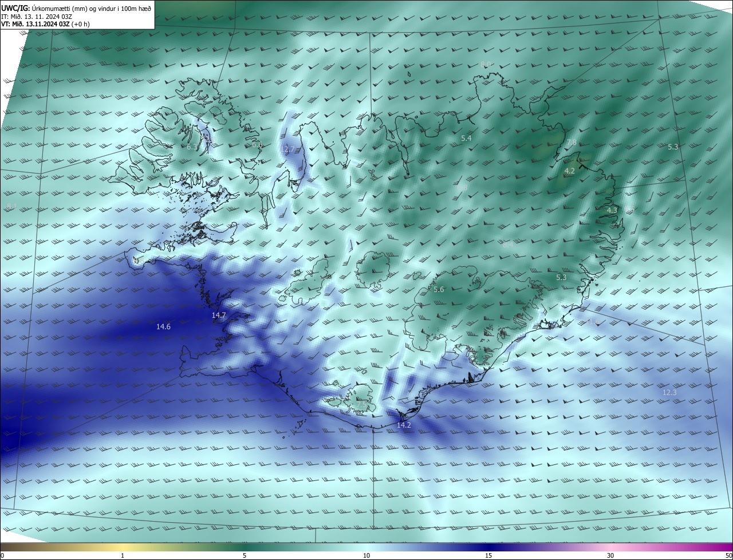Click the 14.7 value on the map
Screen dimensions: 733x560
coord(219,315)
